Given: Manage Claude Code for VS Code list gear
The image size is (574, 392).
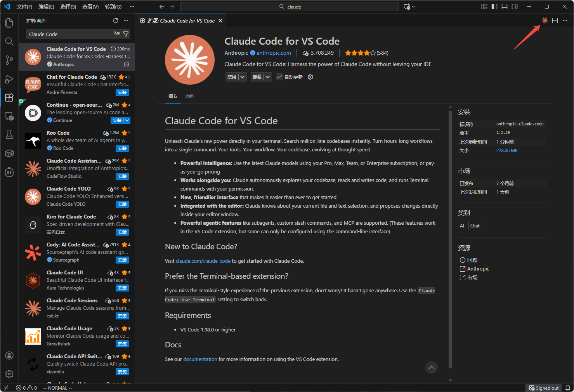Looking at the screenshot, I should pos(127,64).
